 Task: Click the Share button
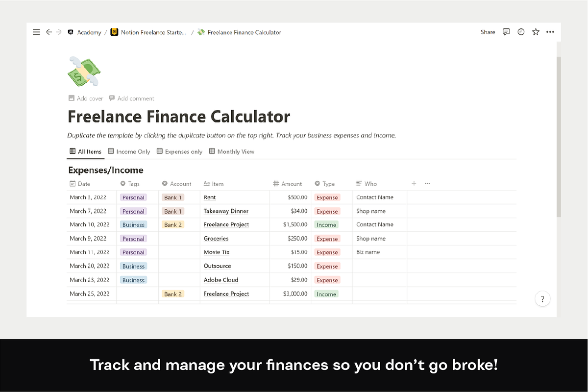click(x=488, y=32)
